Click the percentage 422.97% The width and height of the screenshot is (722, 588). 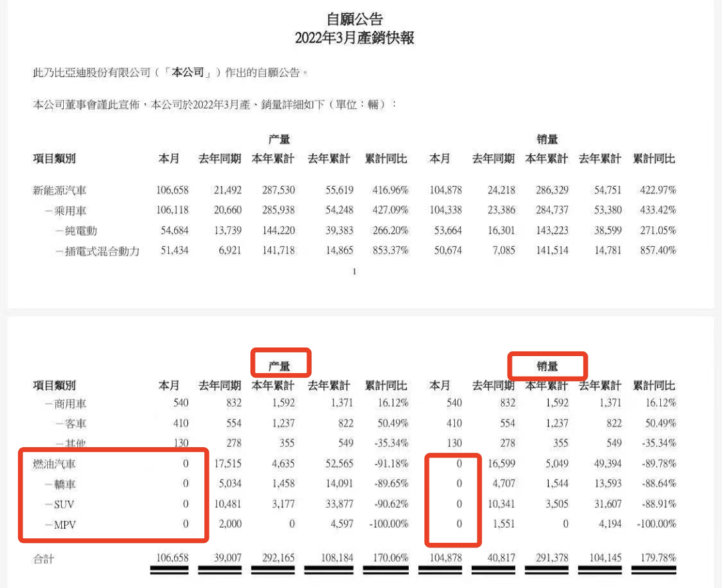tap(658, 190)
